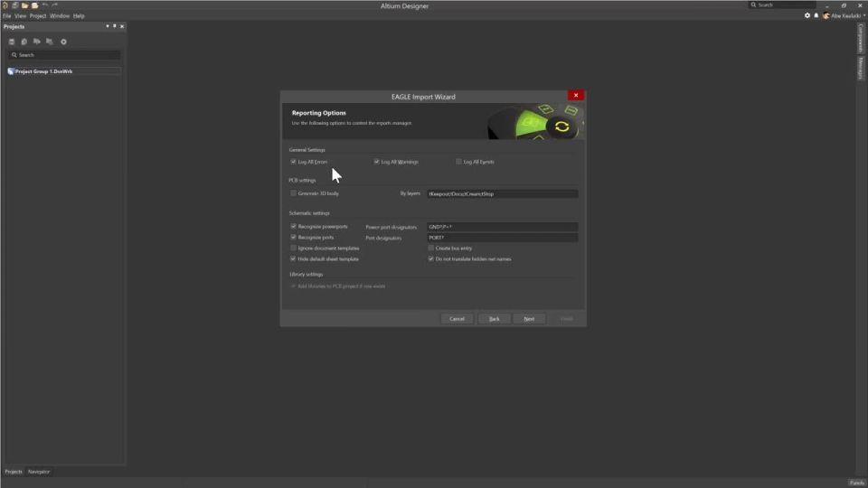The width and height of the screenshot is (868, 488).
Task: Click the open project folder icon in quick access bar
Action: [x=35, y=5]
